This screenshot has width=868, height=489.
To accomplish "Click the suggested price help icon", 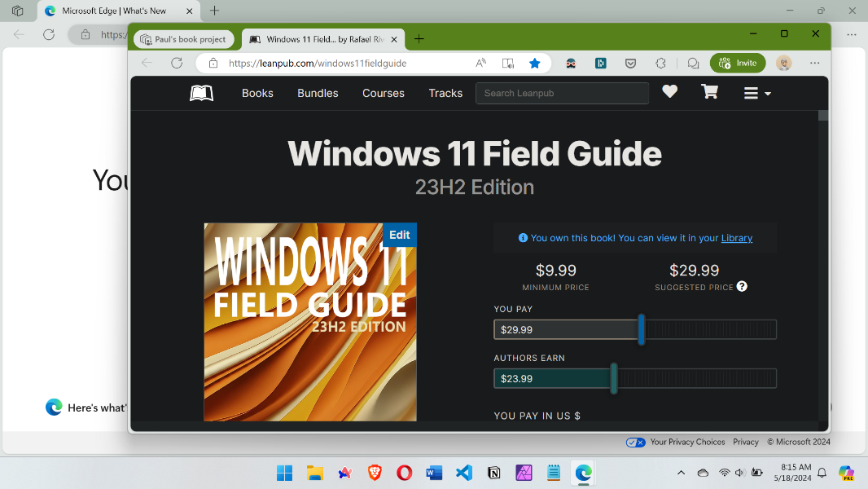I will 742,287.
